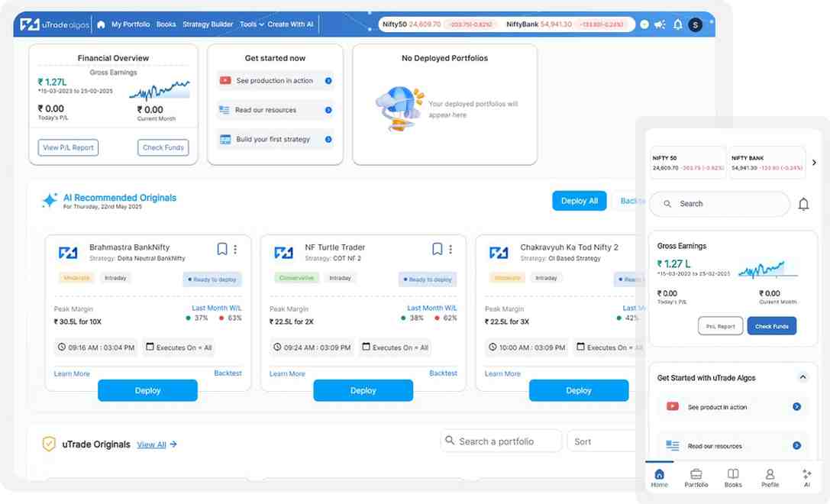Open Learn More for Brahmastra BankNifty
Viewport: 830px width, 504px height.
(x=72, y=373)
